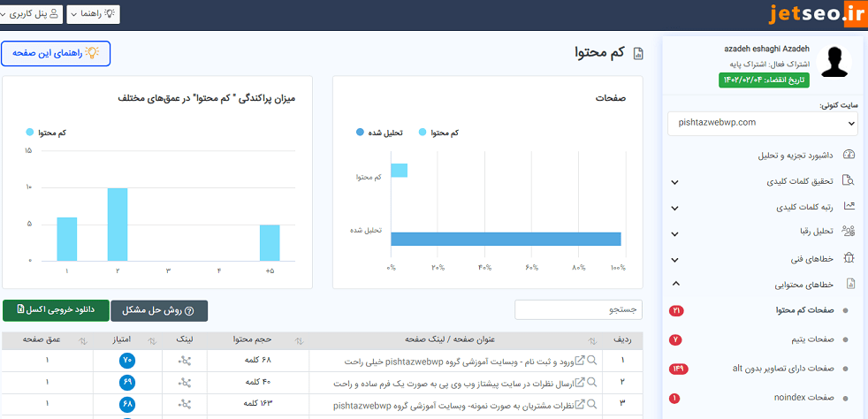Click the 'دانلود خروجی اکسل' button

(x=56, y=310)
